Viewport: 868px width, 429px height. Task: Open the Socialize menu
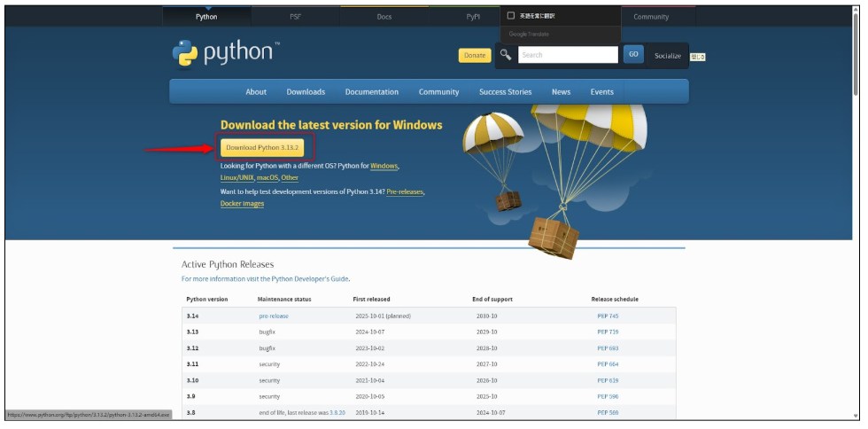click(668, 56)
